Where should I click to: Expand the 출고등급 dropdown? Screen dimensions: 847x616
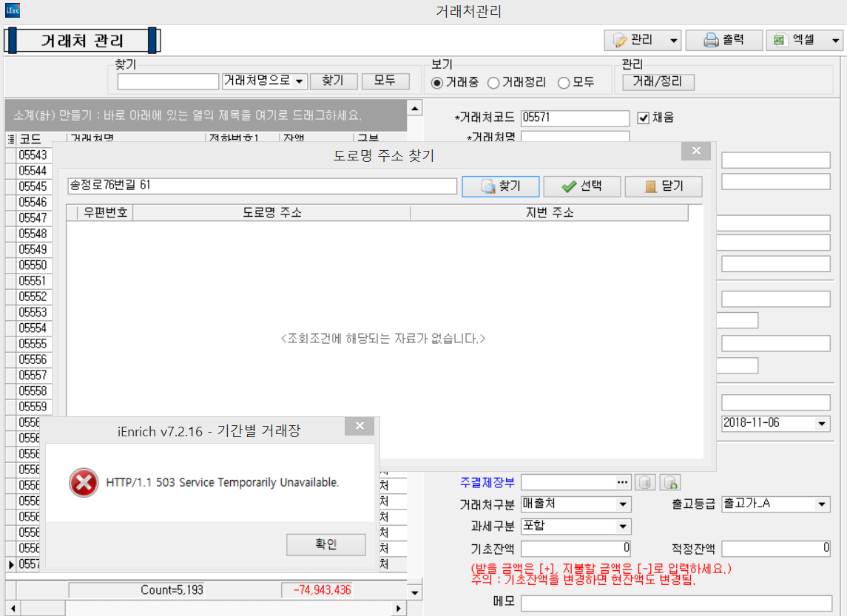tap(822, 504)
